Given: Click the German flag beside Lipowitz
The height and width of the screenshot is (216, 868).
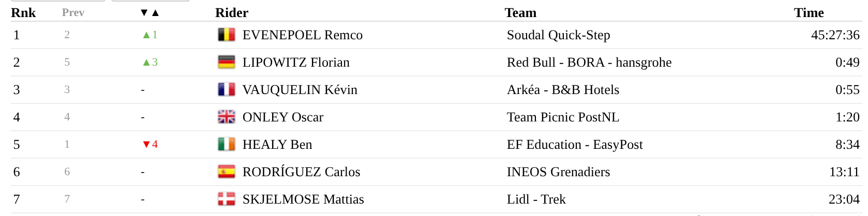Looking at the screenshot, I should tap(226, 62).
